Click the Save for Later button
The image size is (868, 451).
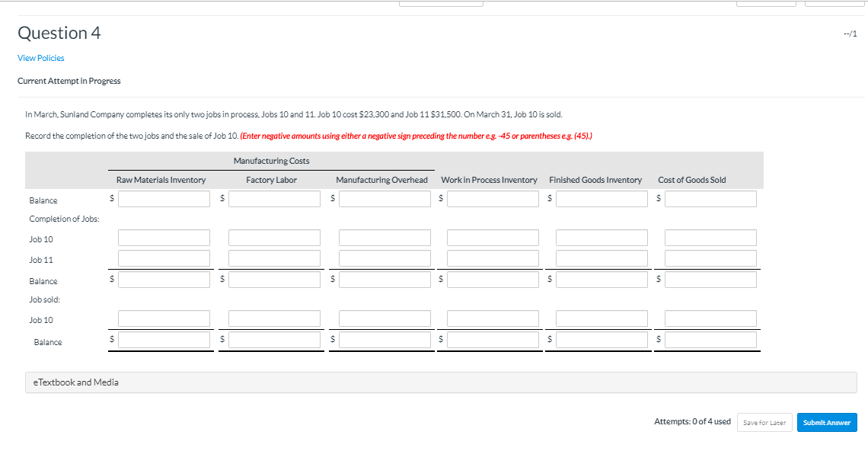pos(764,422)
